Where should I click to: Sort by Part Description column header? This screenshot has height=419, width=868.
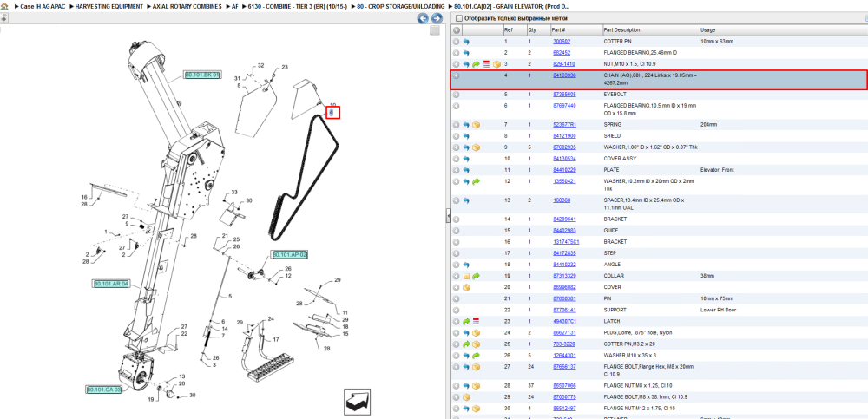(x=621, y=29)
